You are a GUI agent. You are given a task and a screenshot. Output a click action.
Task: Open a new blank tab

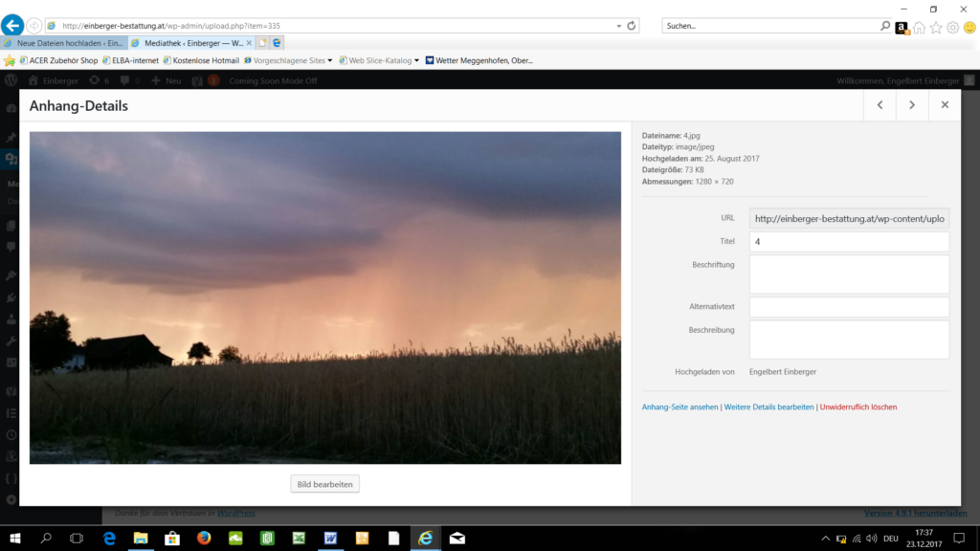(262, 43)
